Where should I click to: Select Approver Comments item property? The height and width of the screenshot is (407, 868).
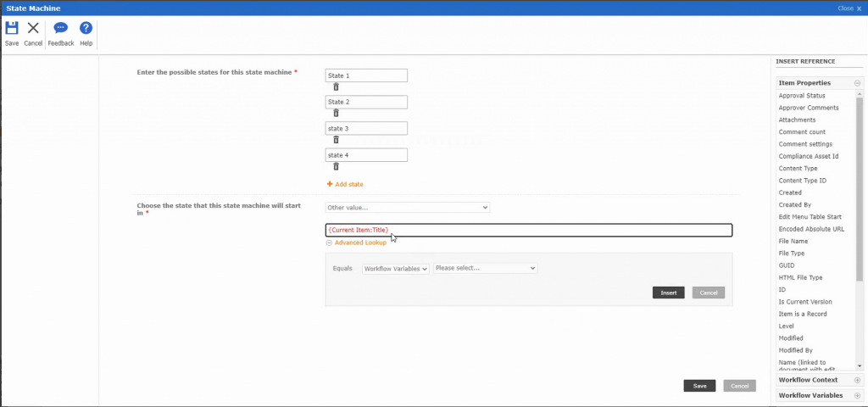808,108
